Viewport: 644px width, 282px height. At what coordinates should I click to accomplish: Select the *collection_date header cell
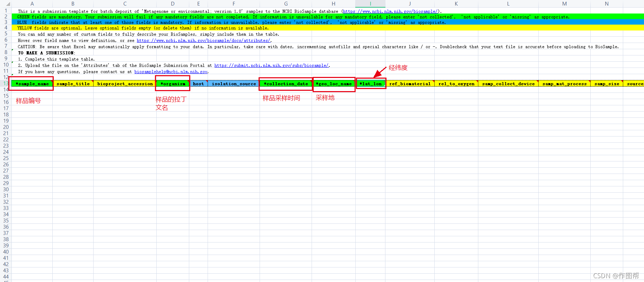[286, 83]
